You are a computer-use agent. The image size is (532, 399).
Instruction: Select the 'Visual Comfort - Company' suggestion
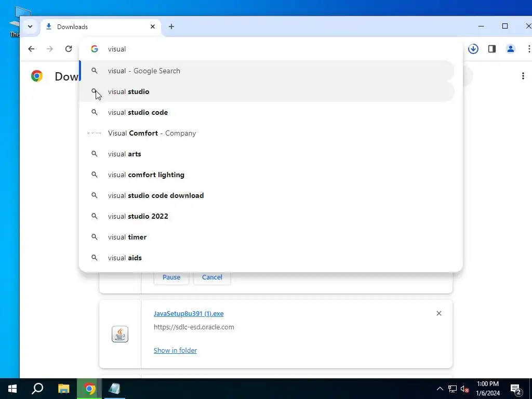(x=267, y=133)
